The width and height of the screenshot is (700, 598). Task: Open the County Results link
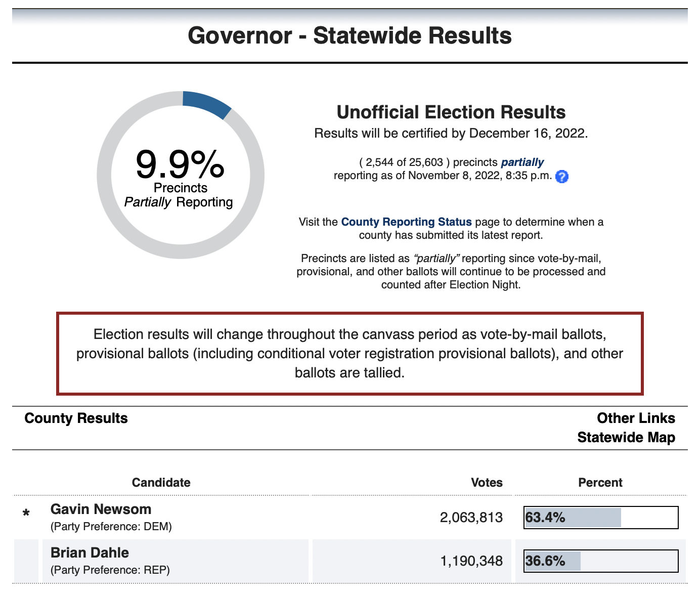(x=76, y=418)
